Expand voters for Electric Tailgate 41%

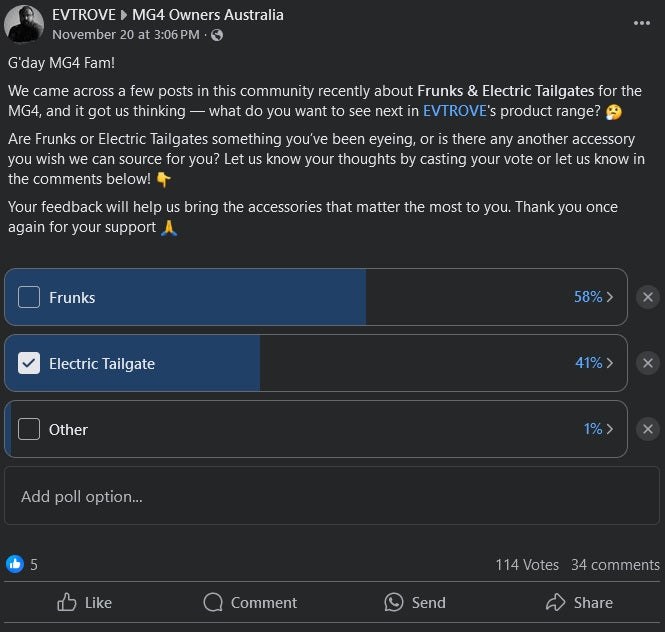click(594, 363)
